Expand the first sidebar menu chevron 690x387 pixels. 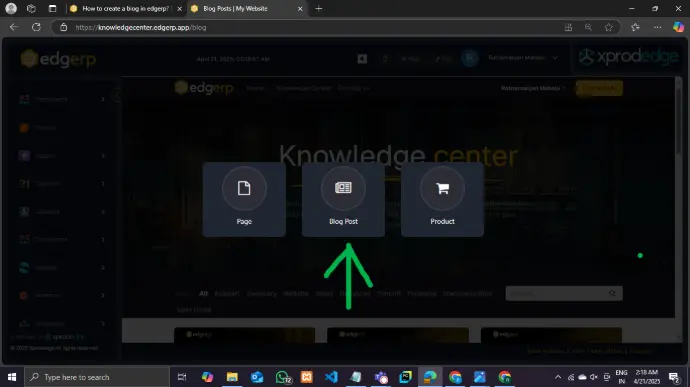(103, 100)
